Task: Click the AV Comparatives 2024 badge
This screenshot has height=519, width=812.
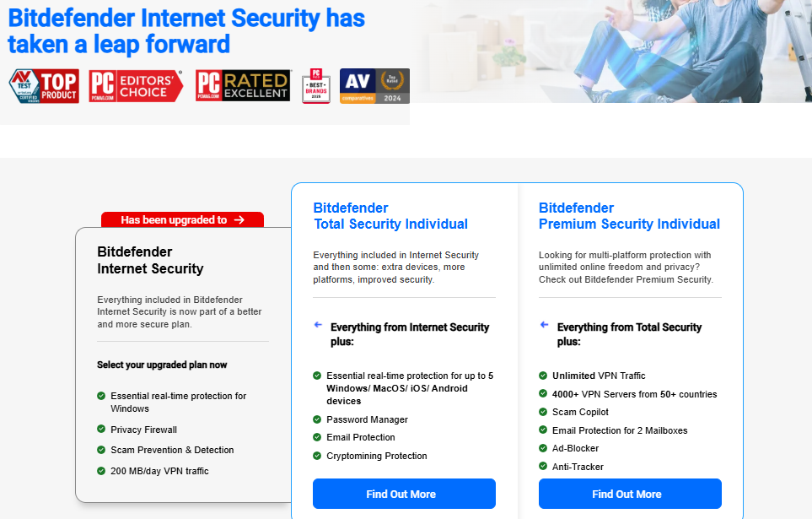Action: [x=374, y=86]
